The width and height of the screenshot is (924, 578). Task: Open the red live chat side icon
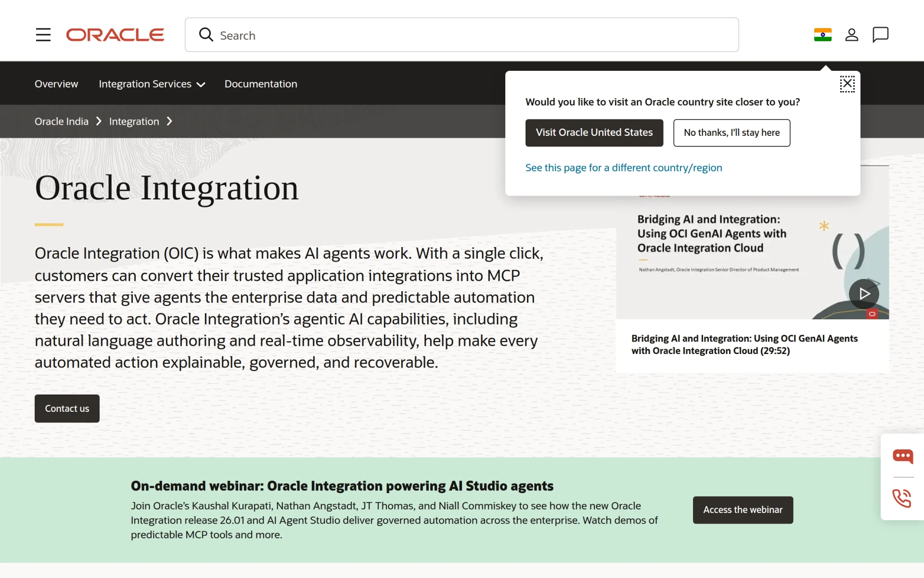pos(902,456)
